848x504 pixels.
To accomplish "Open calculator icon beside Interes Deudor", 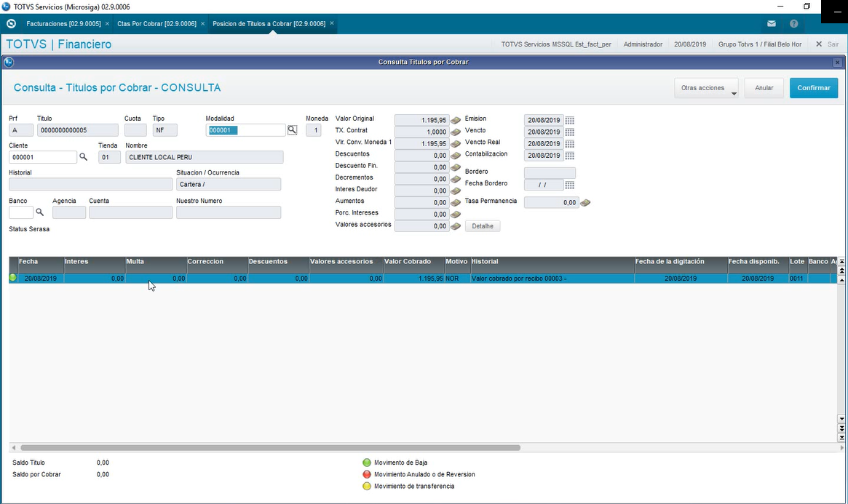I will tap(456, 191).
